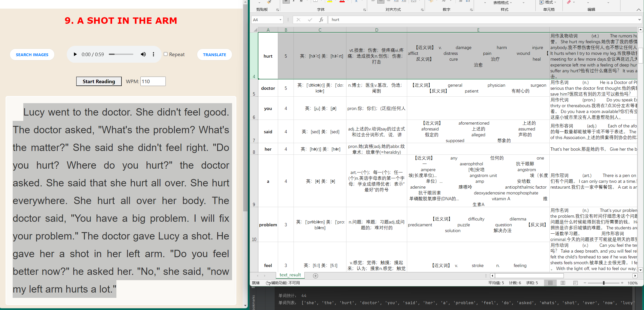Open audio player more options menu

153,54
